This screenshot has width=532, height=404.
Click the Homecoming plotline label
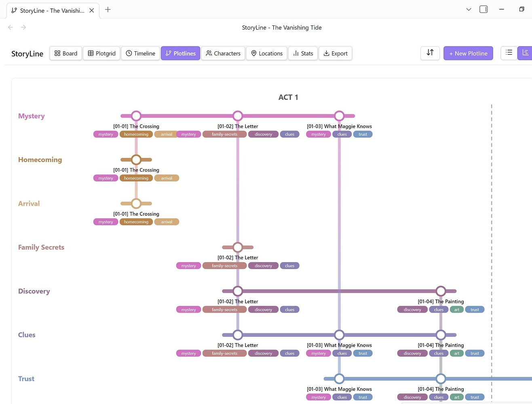pos(40,160)
